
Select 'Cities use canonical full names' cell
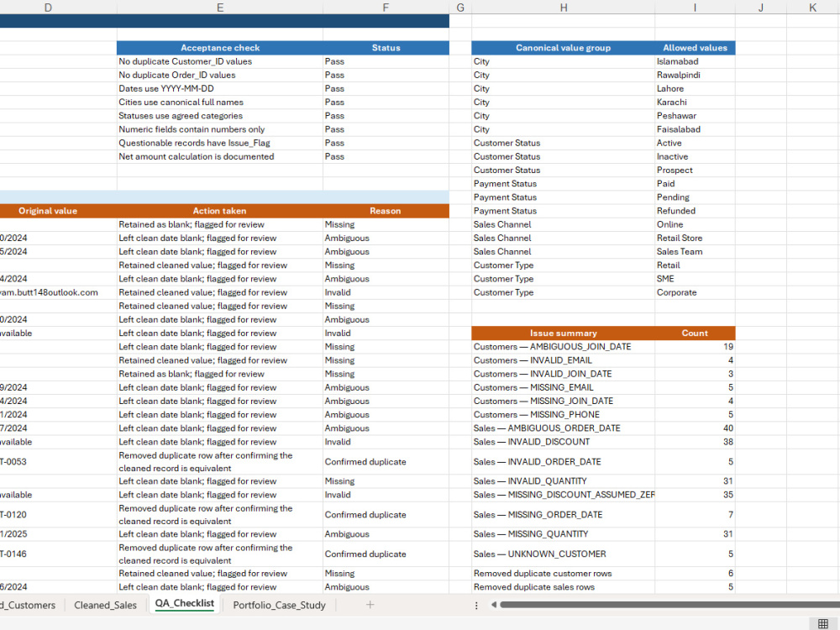(219, 102)
